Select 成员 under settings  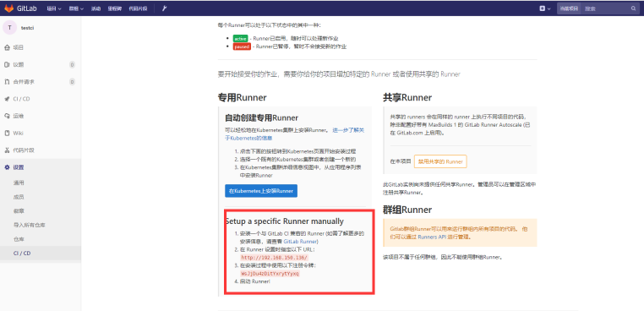pyautogui.click(x=19, y=197)
